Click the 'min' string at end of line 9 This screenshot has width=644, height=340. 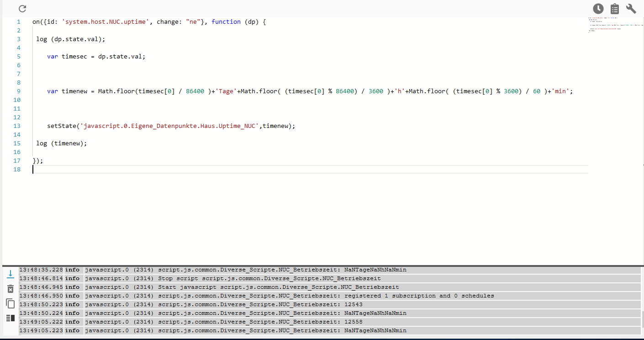click(x=560, y=91)
